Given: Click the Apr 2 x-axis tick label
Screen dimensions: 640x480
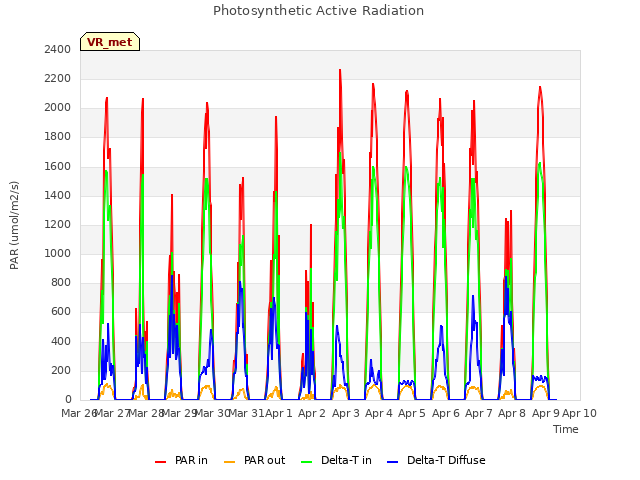Looking at the screenshot, I should (x=312, y=413).
